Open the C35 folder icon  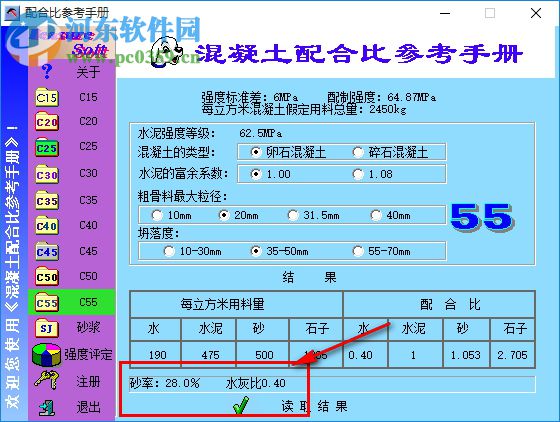[47, 200]
